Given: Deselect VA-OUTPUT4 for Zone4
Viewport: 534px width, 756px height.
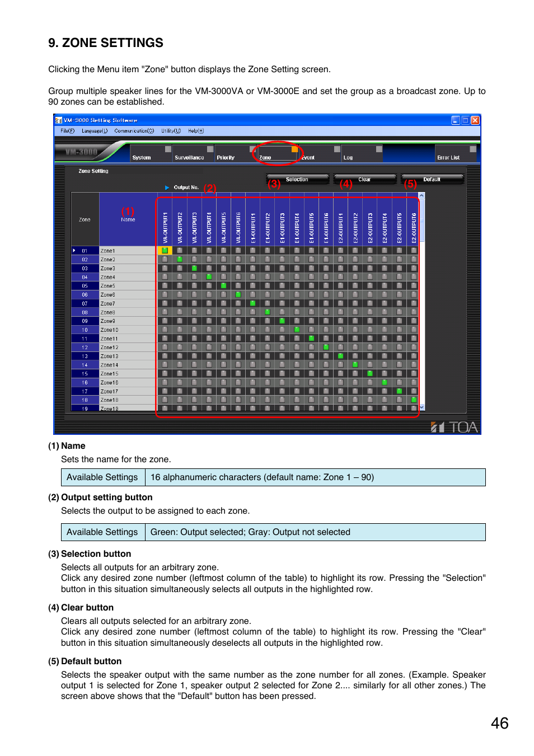Looking at the screenshot, I should point(209,277).
